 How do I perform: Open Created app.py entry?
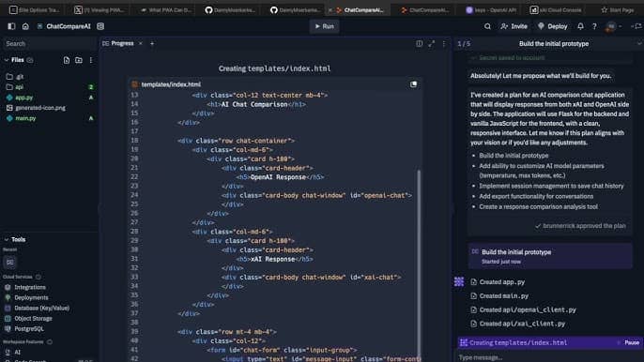tap(502, 282)
